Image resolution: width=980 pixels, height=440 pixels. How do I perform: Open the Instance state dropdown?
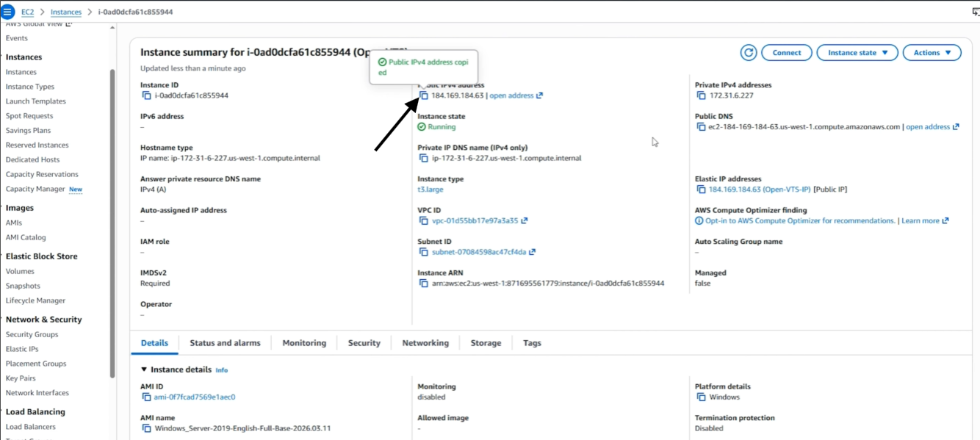point(857,52)
